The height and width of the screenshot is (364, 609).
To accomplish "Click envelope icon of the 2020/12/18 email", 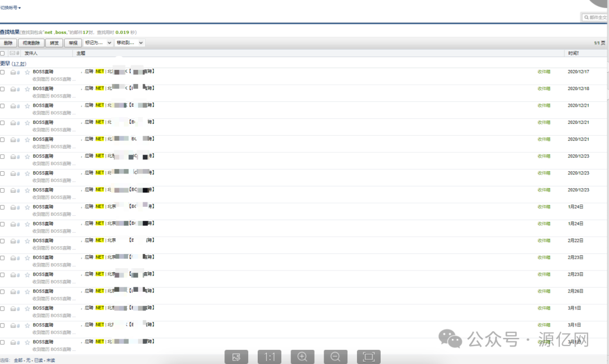I will click(x=13, y=89).
